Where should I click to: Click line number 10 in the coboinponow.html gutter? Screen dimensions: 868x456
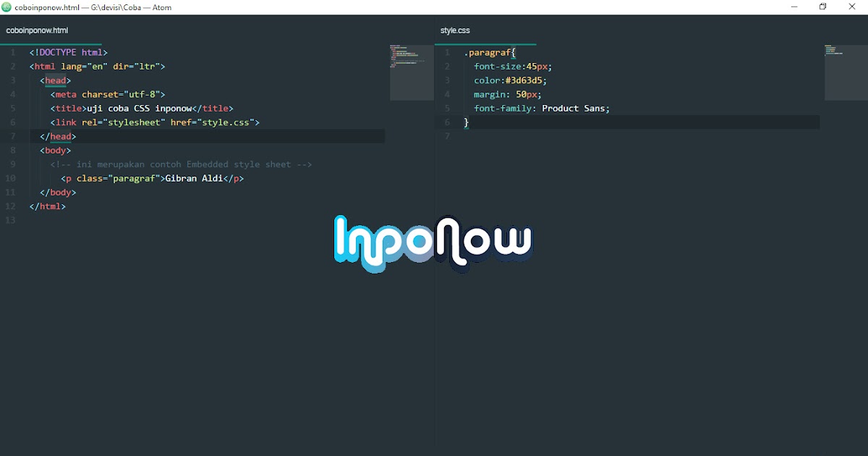(x=11, y=178)
